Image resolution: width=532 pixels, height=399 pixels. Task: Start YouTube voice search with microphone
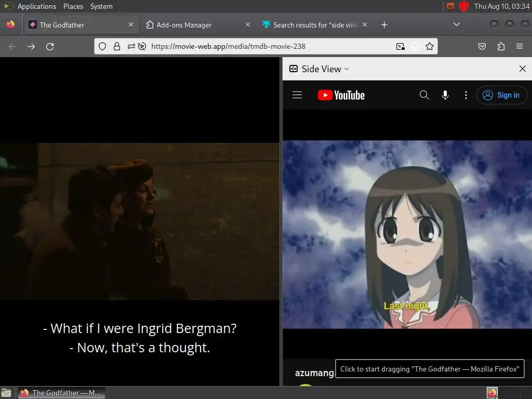coord(445,95)
